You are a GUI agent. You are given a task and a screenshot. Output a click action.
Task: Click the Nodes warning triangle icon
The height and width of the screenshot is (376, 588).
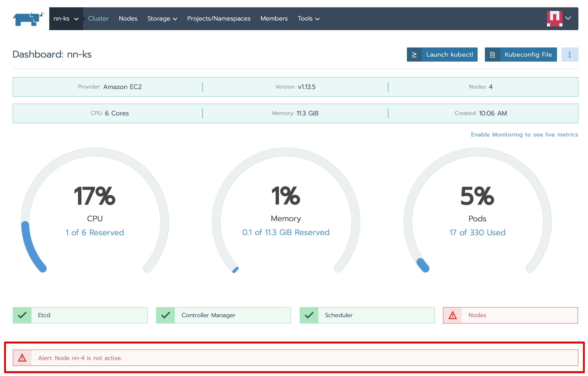pyautogui.click(x=453, y=315)
